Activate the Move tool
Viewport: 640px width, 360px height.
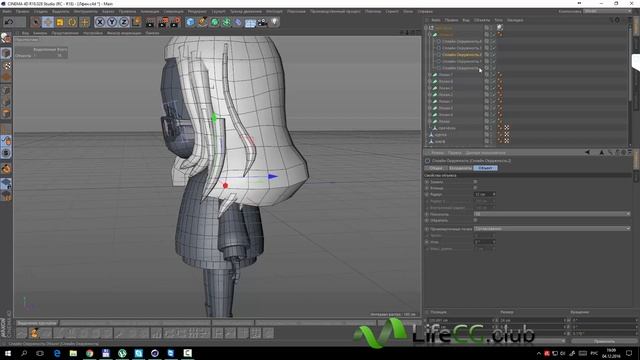[x=48, y=22]
